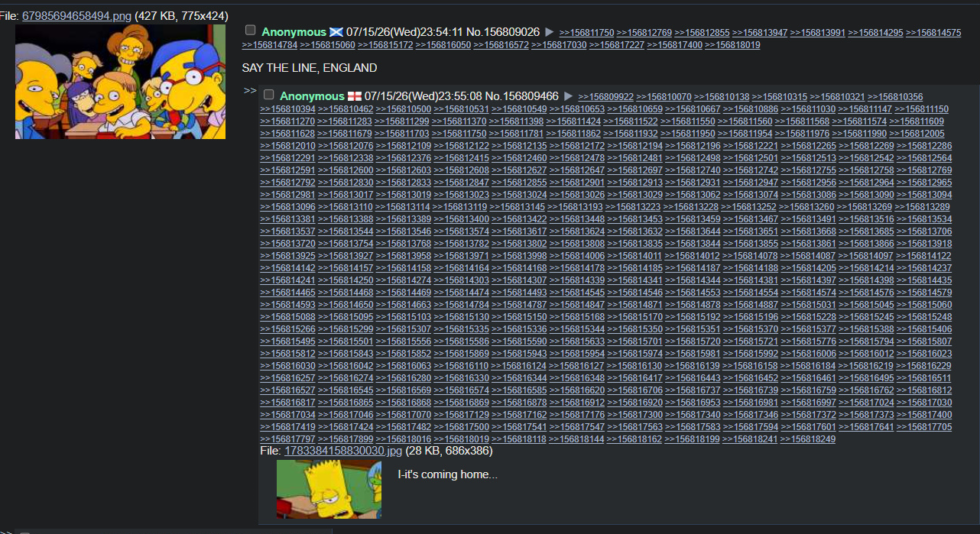
Task: Open reply link >>156818144
Action: [x=577, y=439]
